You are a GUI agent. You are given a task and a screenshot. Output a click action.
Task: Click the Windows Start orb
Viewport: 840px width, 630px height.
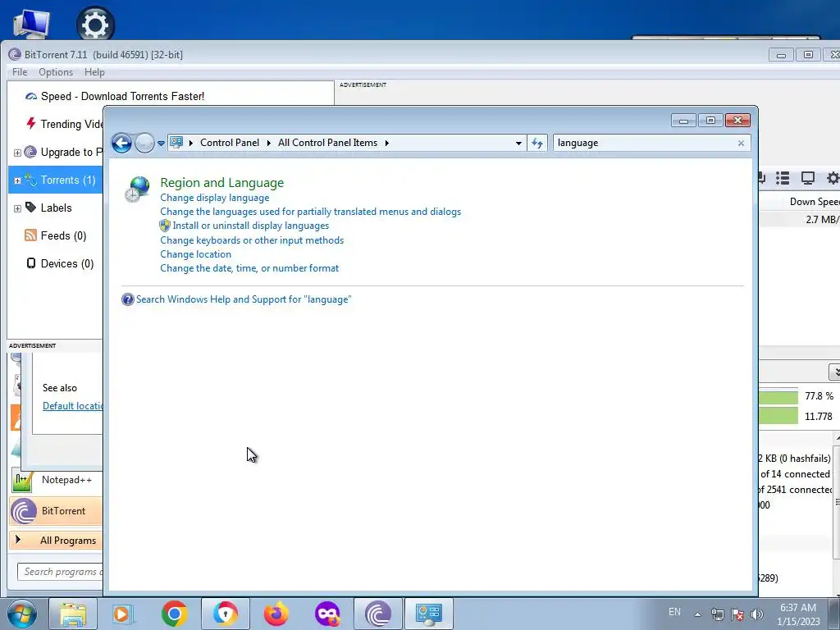point(21,614)
